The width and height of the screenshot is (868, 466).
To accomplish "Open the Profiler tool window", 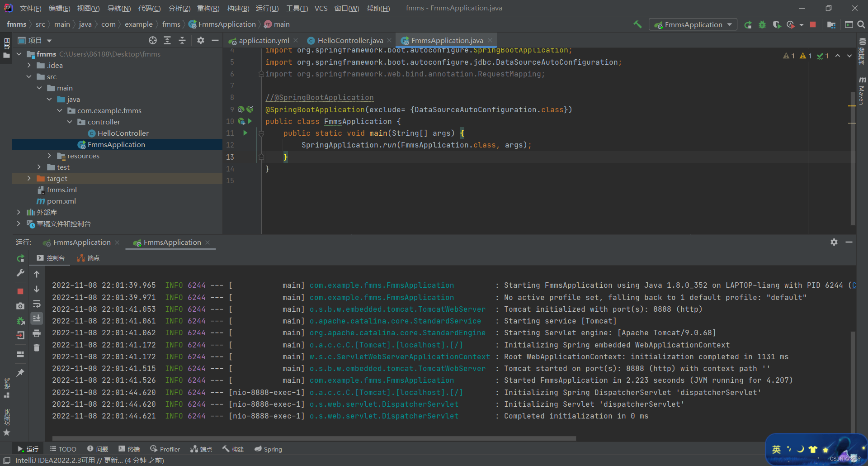I will (x=165, y=449).
